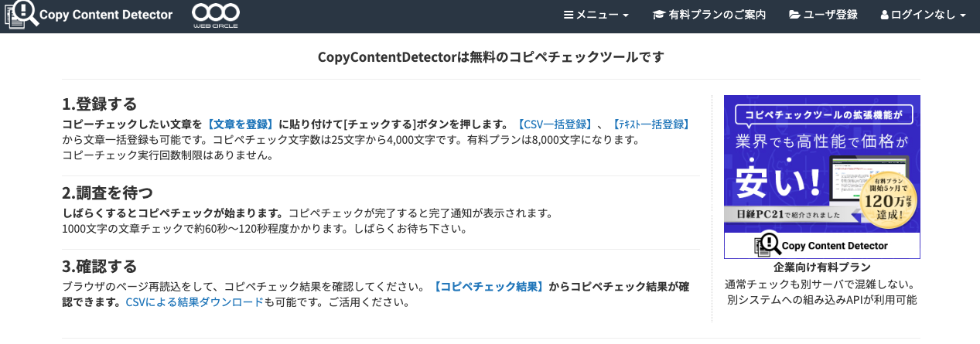This screenshot has width=980, height=344.
Task: Click the magnifier logo inside the ad banner
Action: (770, 245)
